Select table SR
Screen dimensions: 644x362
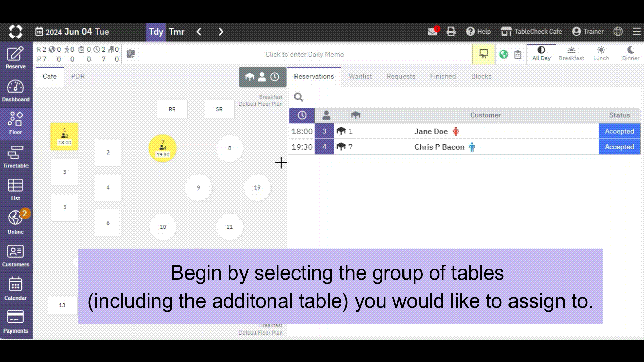pos(219,109)
